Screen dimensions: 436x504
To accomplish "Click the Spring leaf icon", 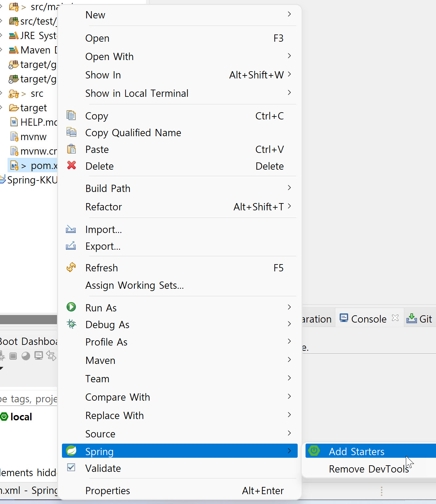I will tap(71, 451).
